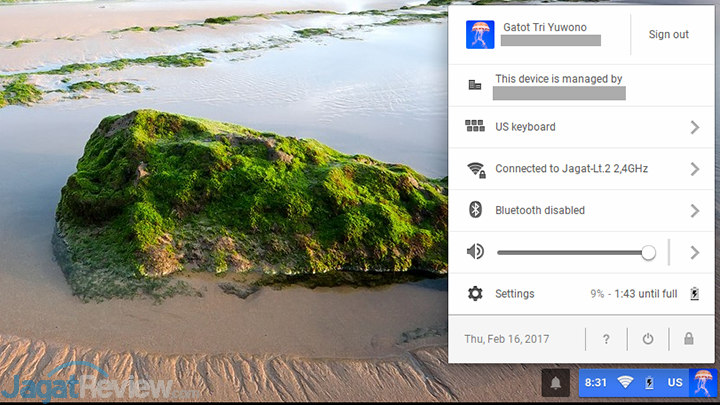Lock the screen with the padlock icon
This screenshot has width=720, height=405.
pyautogui.click(x=688, y=339)
